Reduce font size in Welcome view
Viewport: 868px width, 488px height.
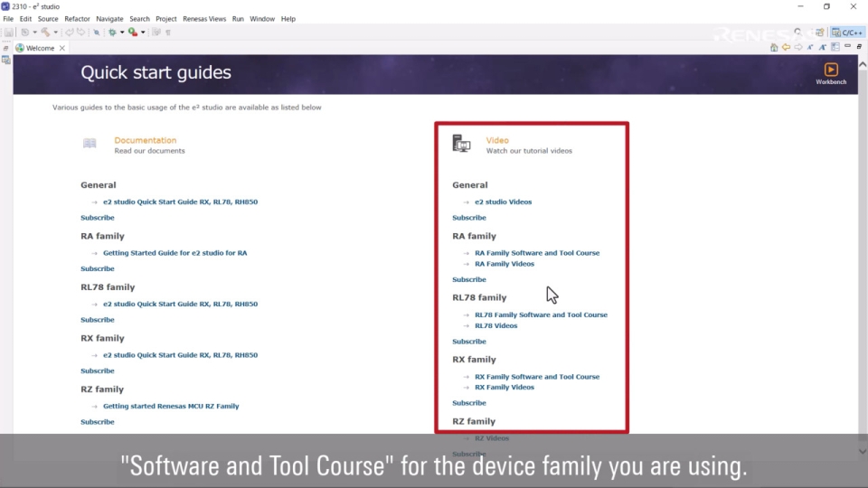pos(810,47)
